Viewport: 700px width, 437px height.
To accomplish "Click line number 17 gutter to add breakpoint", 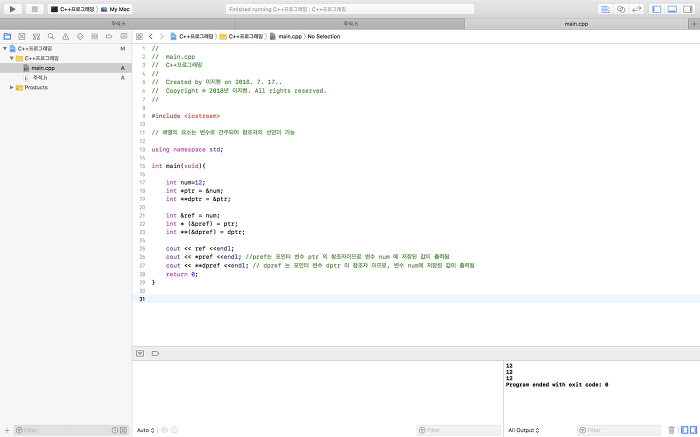I will (x=142, y=183).
